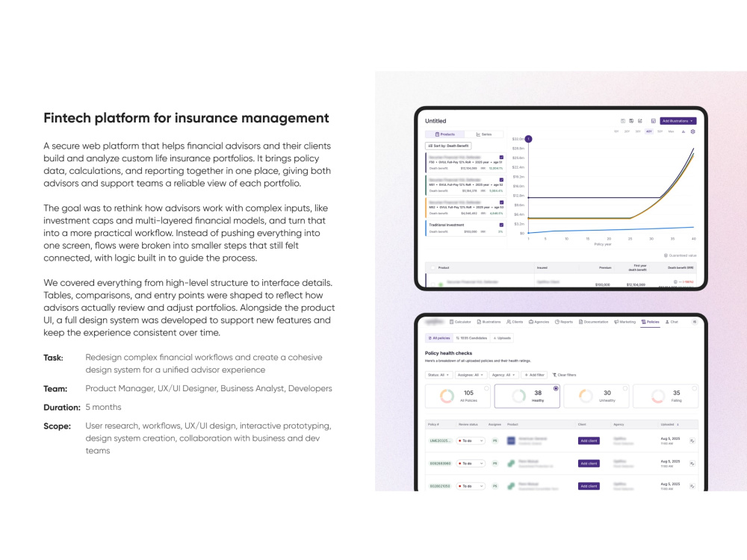The image size is (747, 560).
Task: Click the save icon in Untitled toolbar
Action: [x=631, y=121]
